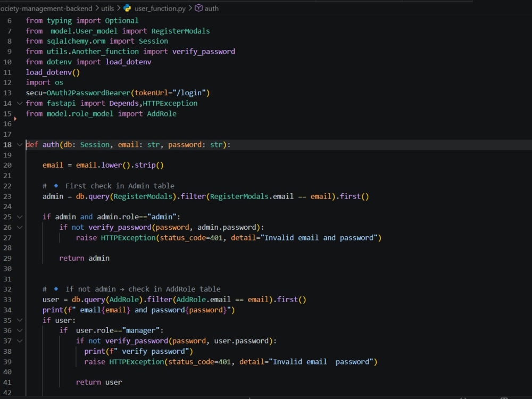This screenshot has height=399, width=532.
Task: Collapse the fold at line 37
Action: pos(20,341)
